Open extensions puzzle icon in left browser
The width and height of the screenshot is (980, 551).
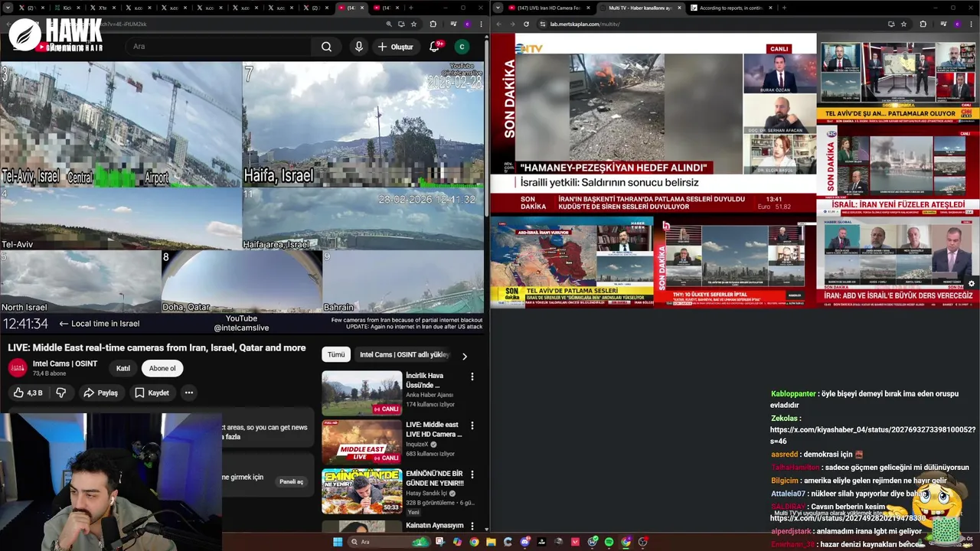click(x=433, y=24)
